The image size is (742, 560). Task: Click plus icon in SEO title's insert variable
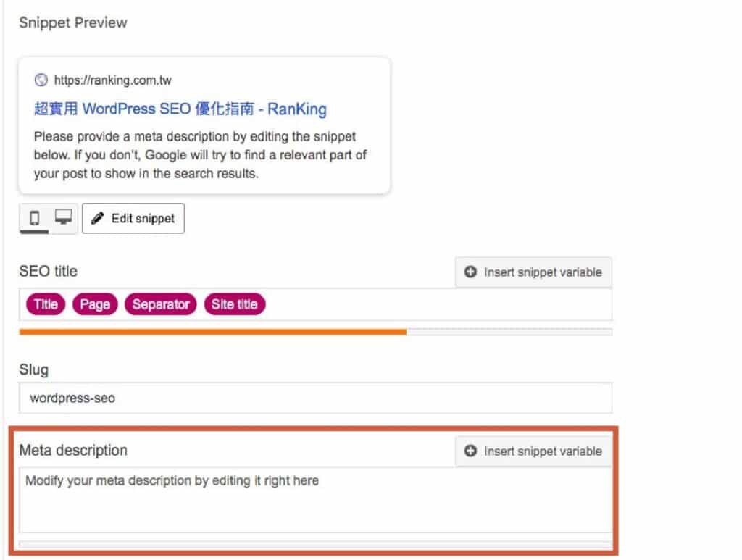point(470,272)
